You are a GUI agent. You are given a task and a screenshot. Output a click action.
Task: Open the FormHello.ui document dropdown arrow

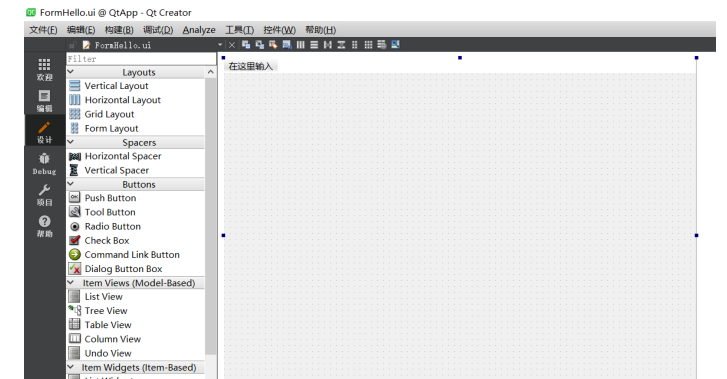point(220,45)
